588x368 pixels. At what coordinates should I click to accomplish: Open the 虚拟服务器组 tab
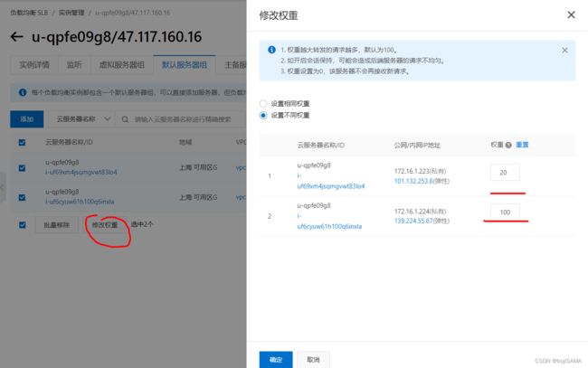point(122,65)
